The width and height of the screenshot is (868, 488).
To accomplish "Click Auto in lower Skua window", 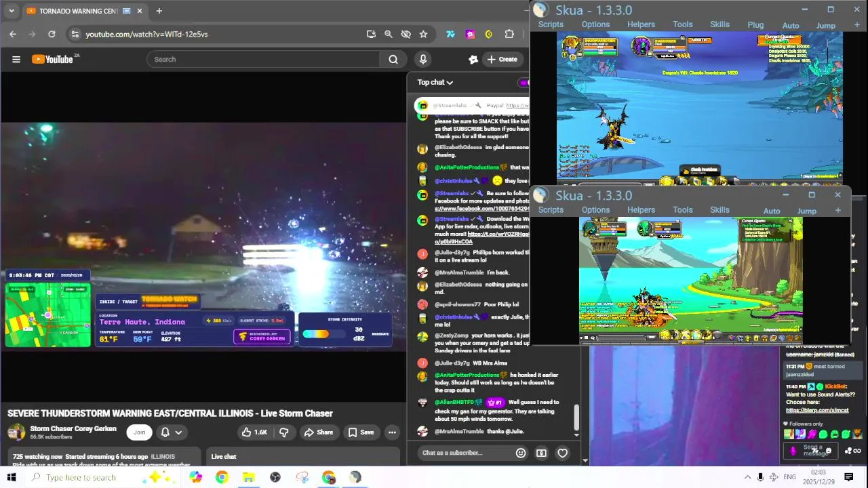I will click(x=772, y=211).
